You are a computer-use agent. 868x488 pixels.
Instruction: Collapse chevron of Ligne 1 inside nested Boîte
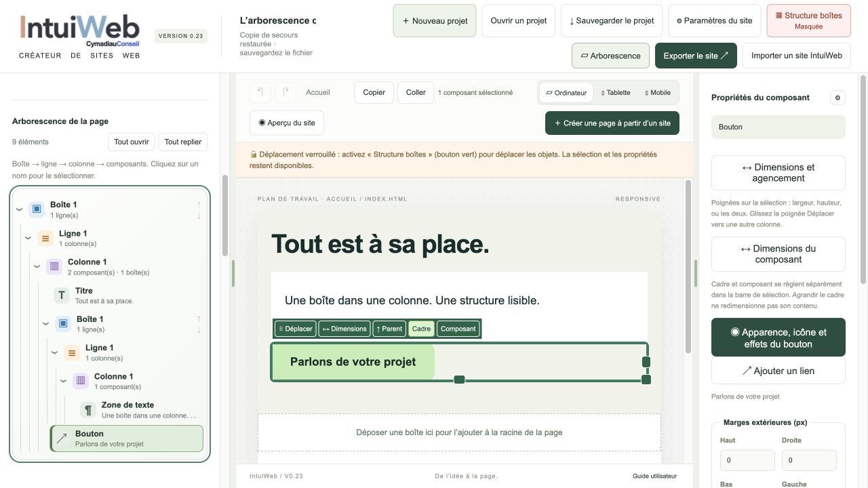click(54, 352)
